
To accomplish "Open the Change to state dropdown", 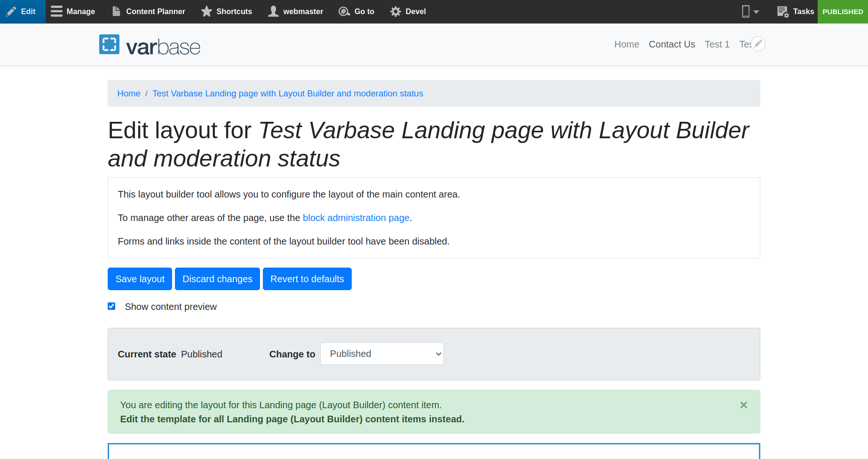I will pos(381,354).
